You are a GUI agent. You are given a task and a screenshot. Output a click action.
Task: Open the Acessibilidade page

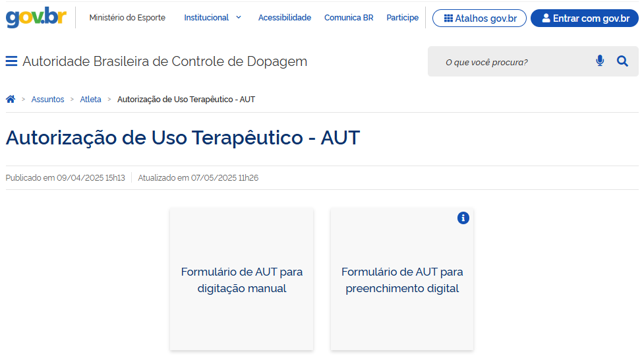[x=285, y=18]
